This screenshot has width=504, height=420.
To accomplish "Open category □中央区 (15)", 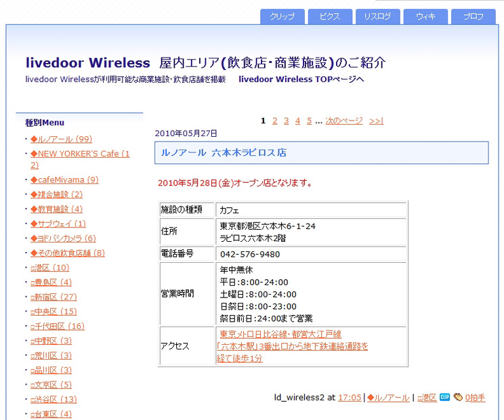I will point(54,312).
